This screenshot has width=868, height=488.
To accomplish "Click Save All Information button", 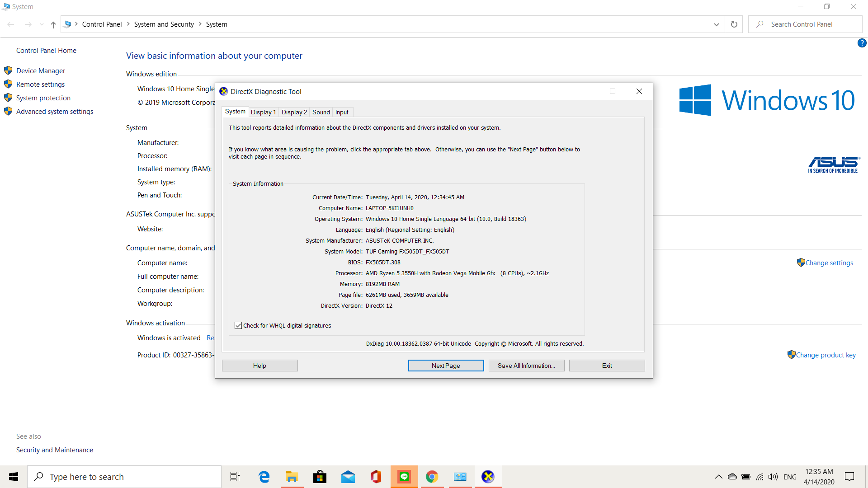I will [526, 366].
